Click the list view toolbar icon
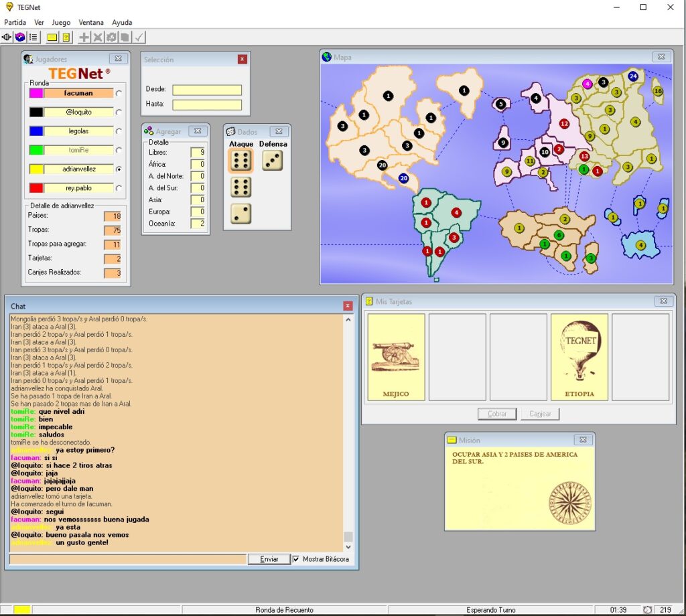This screenshot has width=686, height=616. click(33, 37)
